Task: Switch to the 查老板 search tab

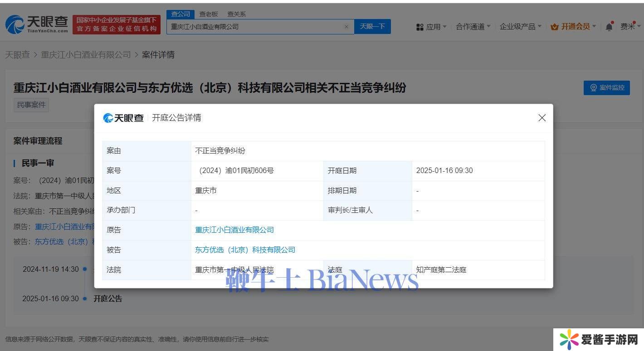Action: pos(209,14)
